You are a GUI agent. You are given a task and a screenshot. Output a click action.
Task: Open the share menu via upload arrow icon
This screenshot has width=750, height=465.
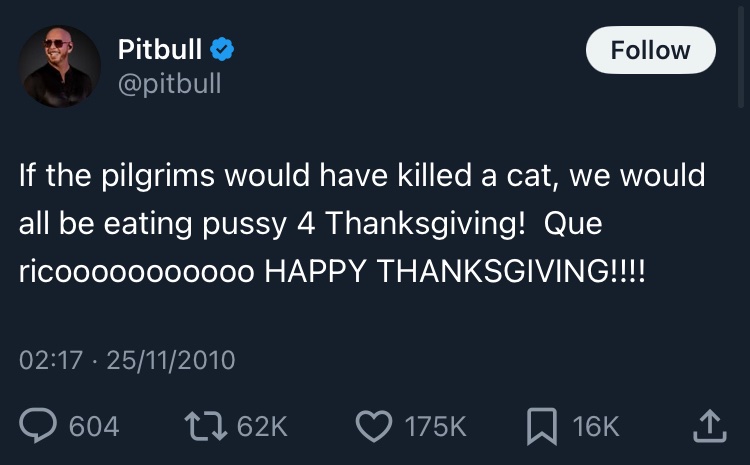[x=707, y=427]
